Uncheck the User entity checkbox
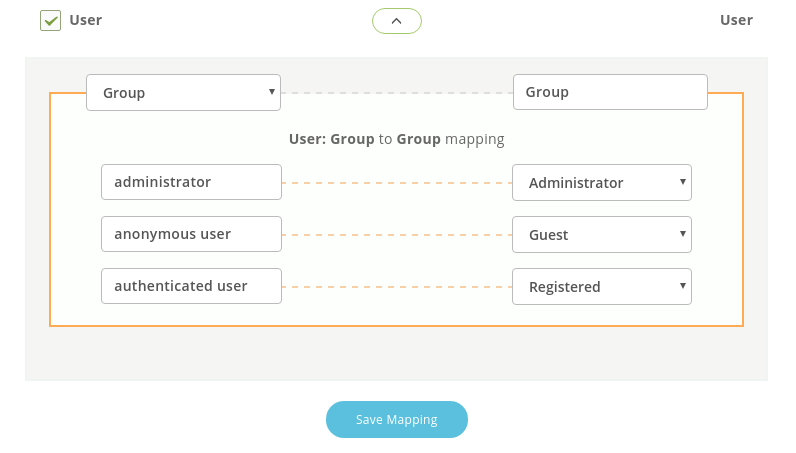Viewport: 796px width, 453px height. pyautogui.click(x=50, y=21)
